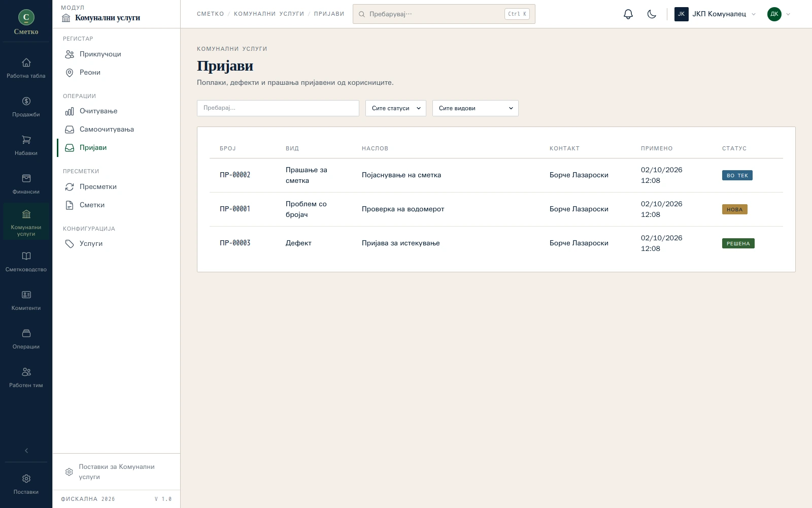Image resolution: width=812 pixels, height=508 pixels.
Task: Open Поставки at the rail bottom
Action: pos(26,484)
